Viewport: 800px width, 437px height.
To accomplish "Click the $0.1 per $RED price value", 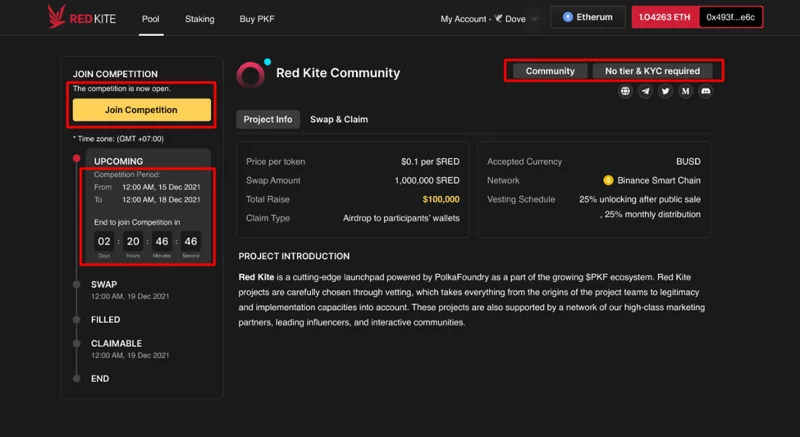I will pos(430,162).
